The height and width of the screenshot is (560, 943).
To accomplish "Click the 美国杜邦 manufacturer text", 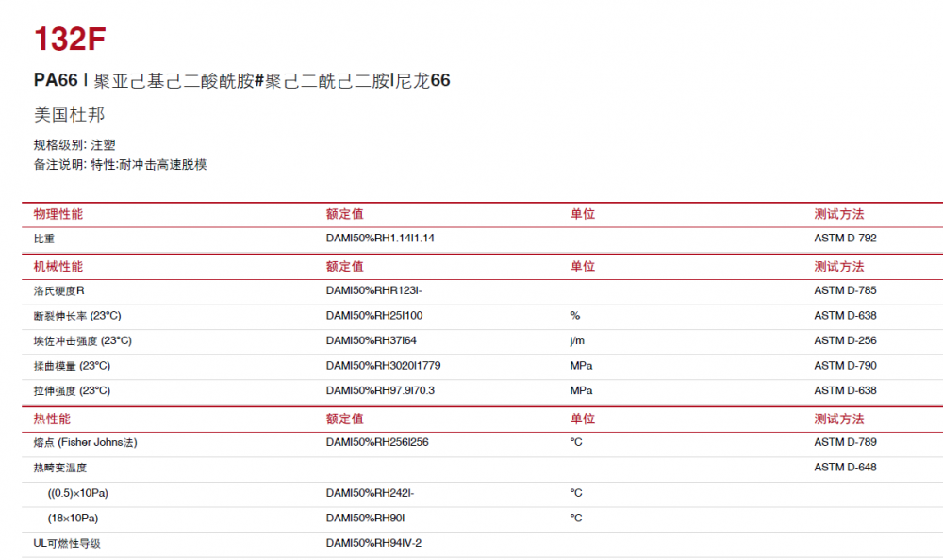I will point(69,115).
